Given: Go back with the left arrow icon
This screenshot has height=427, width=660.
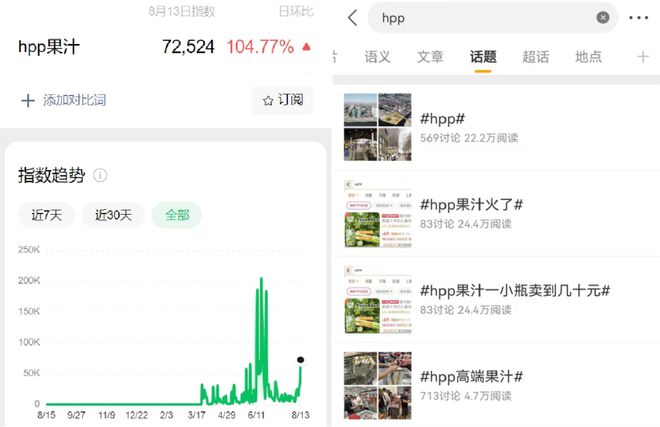Looking at the screenshot, I should (353, 18).
